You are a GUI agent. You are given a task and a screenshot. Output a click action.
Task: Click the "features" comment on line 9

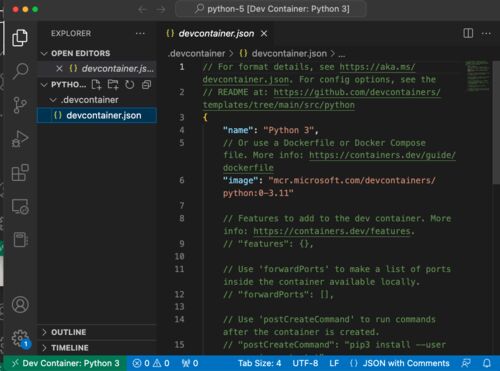pyautogui.click(x=268, y=244)
